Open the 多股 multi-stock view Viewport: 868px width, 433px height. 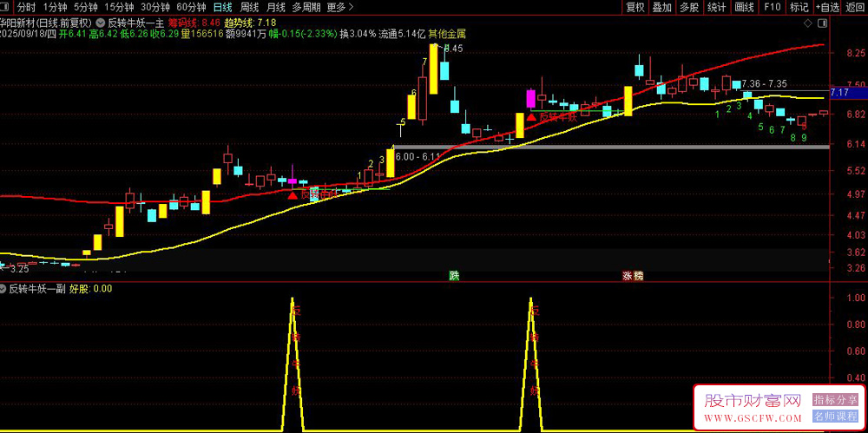[689, 7]
